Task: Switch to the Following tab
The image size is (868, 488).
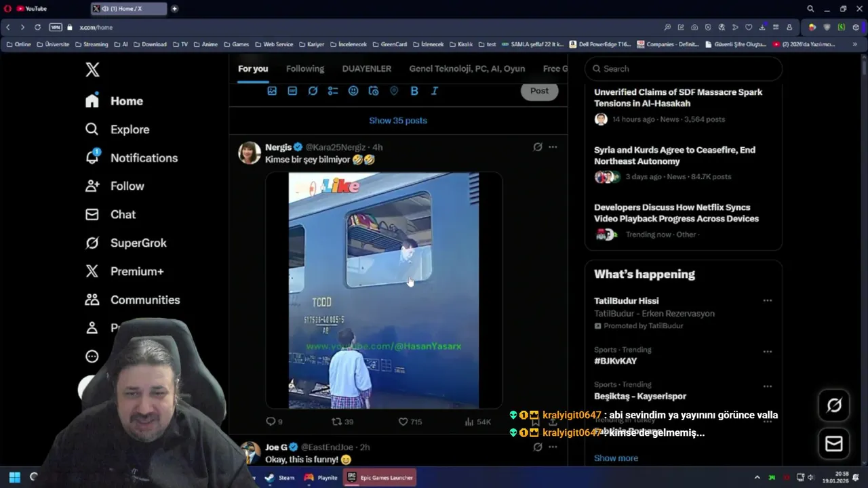Action: (305, 68)
